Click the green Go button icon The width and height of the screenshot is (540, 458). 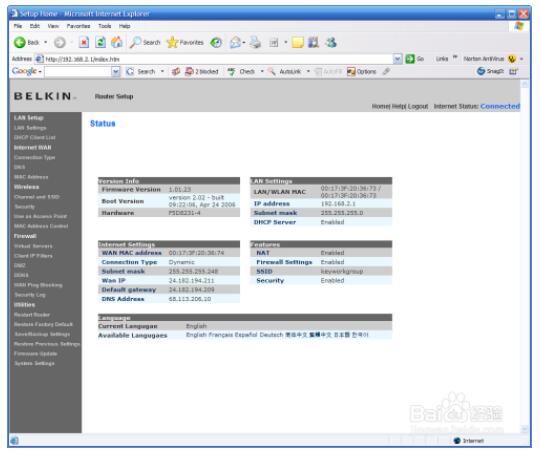(x=410, y=59)
